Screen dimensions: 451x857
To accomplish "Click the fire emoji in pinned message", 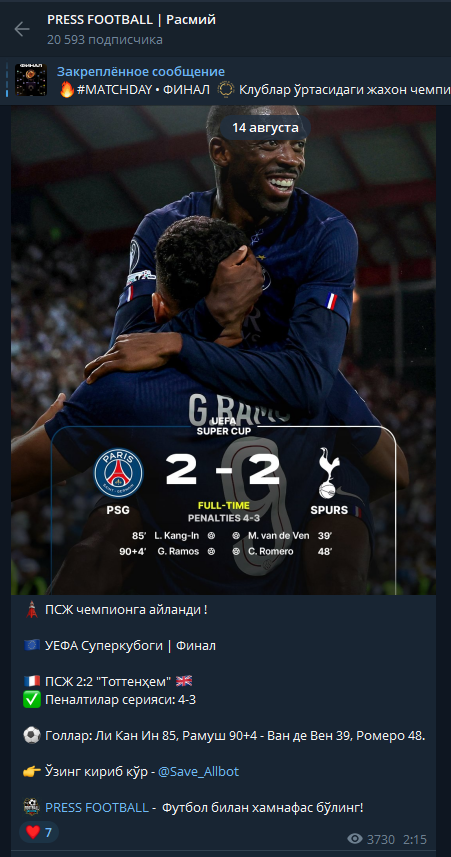I will 66,90.
